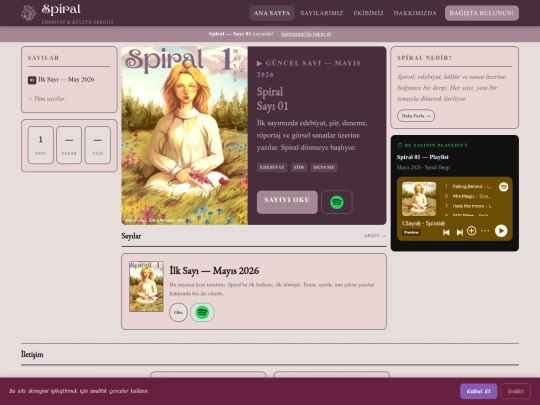Accept cookies with Kabul Et
540x405 pixels.
478,391
